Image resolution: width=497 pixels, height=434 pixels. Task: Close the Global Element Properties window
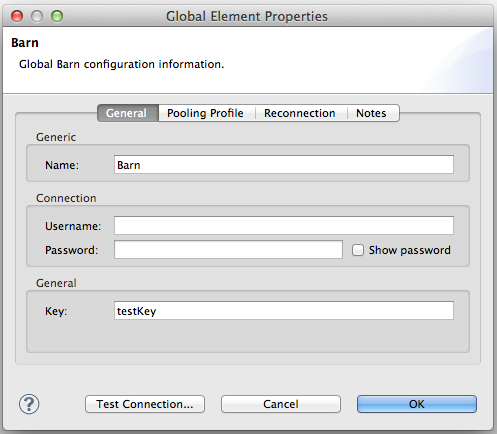17,16
